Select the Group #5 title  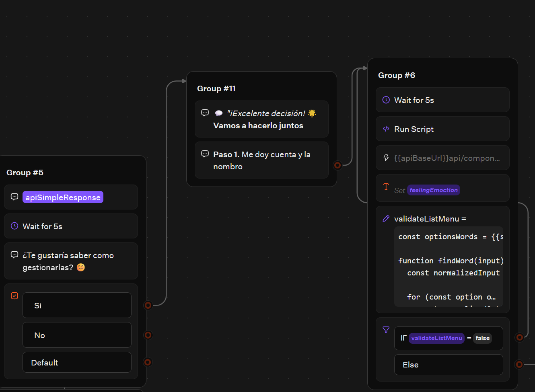25,172
